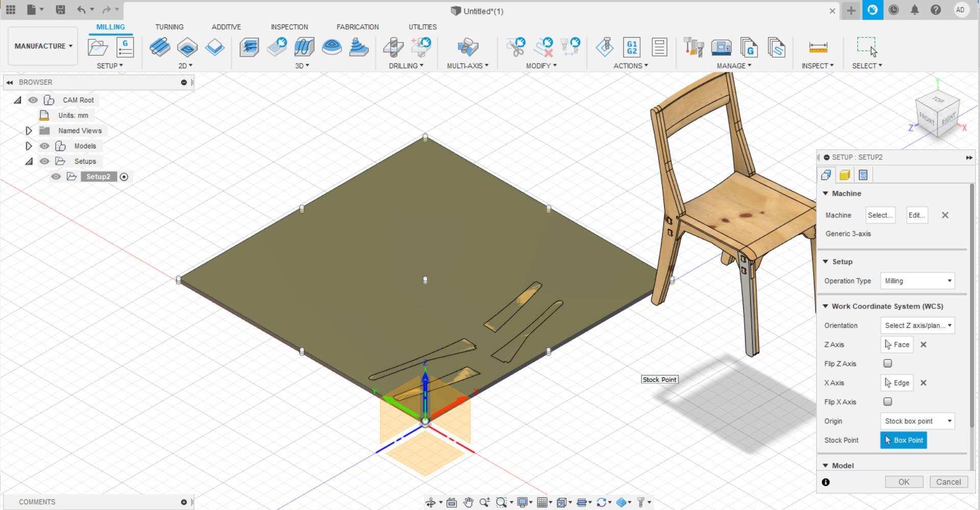Select the Multi-Axis Swarf tool icon
Viewport: 980px width, 510px height.
coord(468,47)
